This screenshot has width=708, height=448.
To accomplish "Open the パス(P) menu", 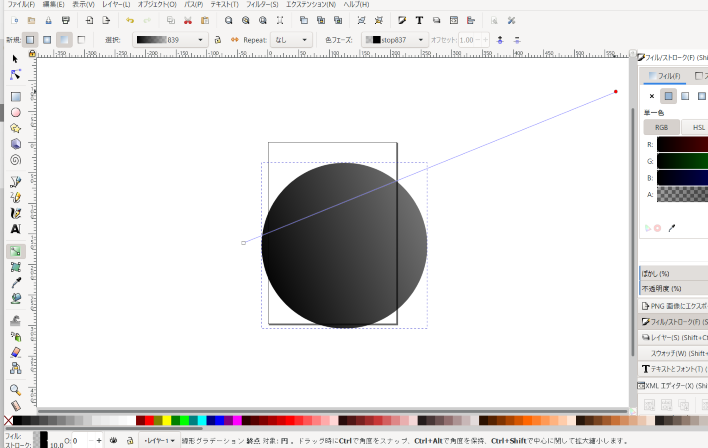I will [193, 4].
